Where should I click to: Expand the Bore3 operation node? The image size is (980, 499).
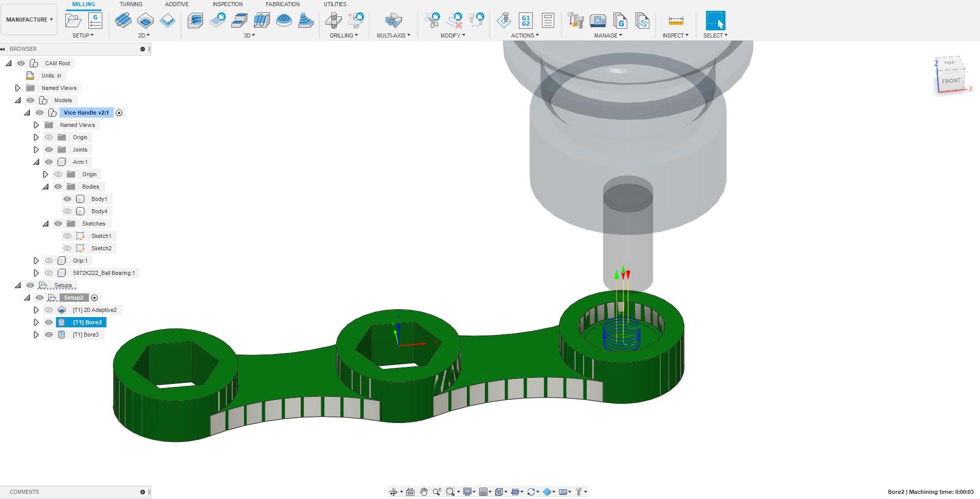36,335
